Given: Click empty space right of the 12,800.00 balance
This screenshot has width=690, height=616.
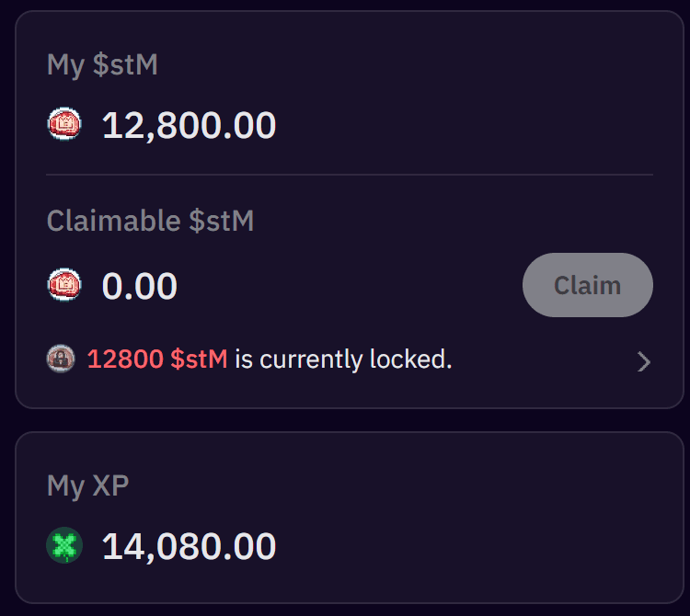Looking at the screenshot, I should (x=460, y=125).
